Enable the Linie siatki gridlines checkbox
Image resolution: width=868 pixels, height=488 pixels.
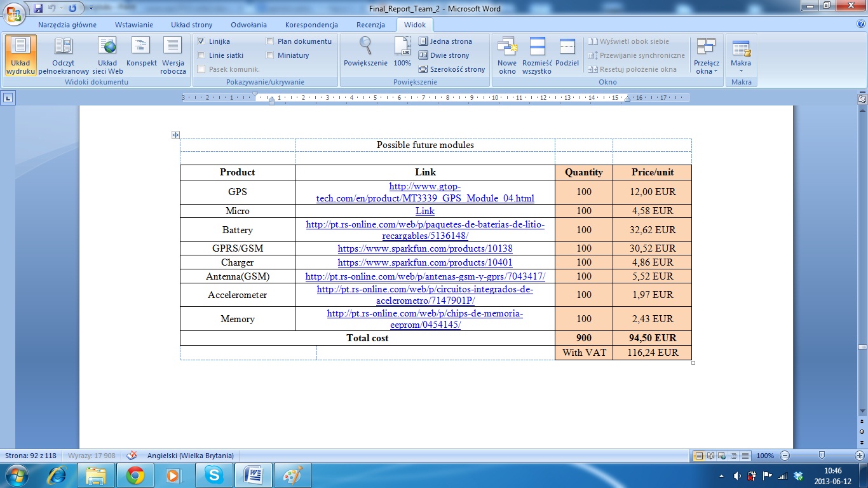[201, 55]
